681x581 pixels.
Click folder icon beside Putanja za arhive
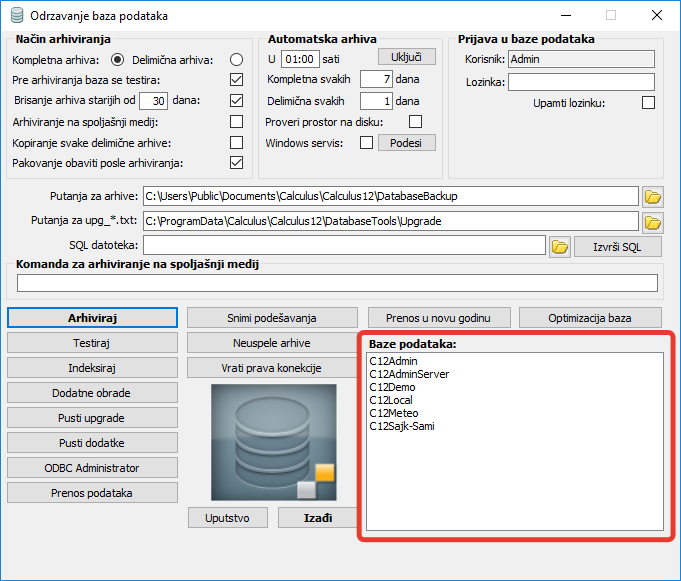pos(652,196)
